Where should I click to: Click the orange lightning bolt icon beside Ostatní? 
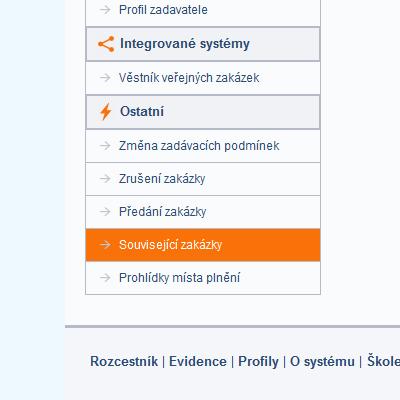tap(106, 112)
